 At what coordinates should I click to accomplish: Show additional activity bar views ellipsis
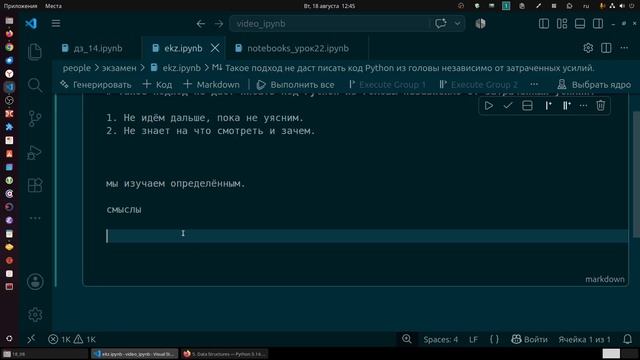(x=35, y=218)
